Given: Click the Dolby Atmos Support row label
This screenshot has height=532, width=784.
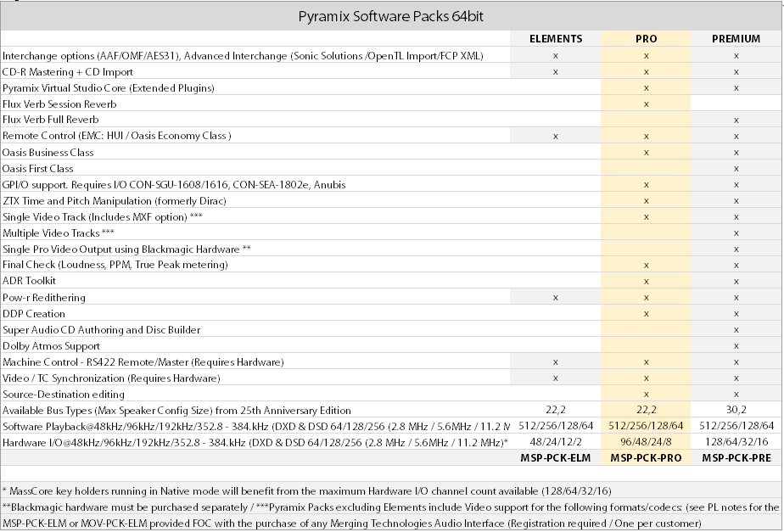Looking at the screenshot, I should (51, 345).
